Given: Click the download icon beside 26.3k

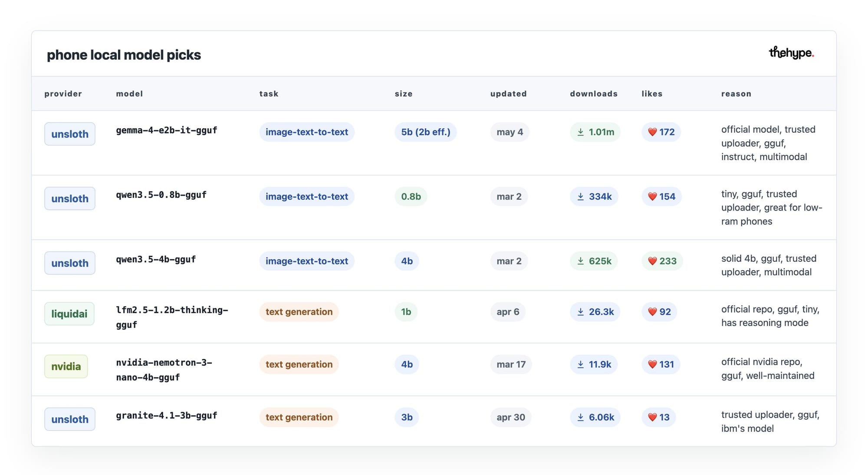Looking at the screenshot, I should tap(580, 312).
